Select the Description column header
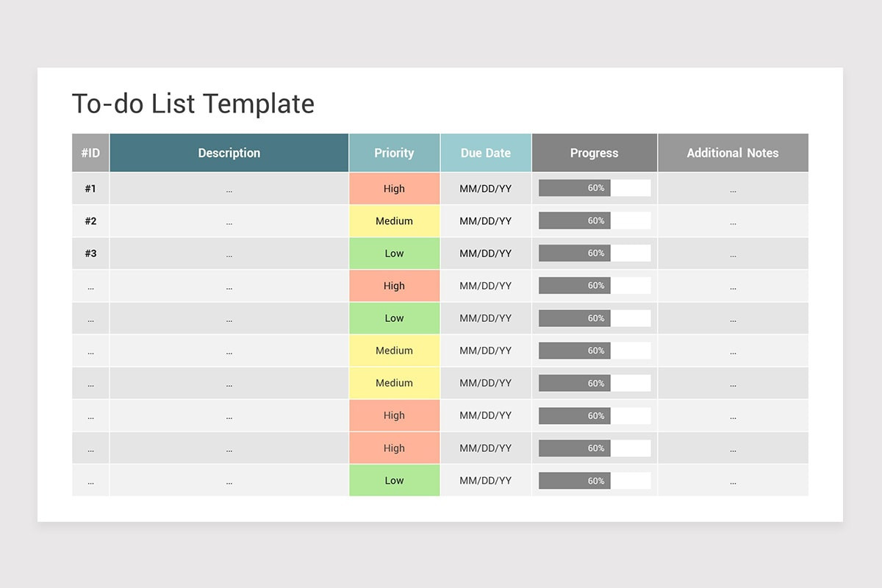The height and width of the screenshot is (588, 882). pos(229,153)
